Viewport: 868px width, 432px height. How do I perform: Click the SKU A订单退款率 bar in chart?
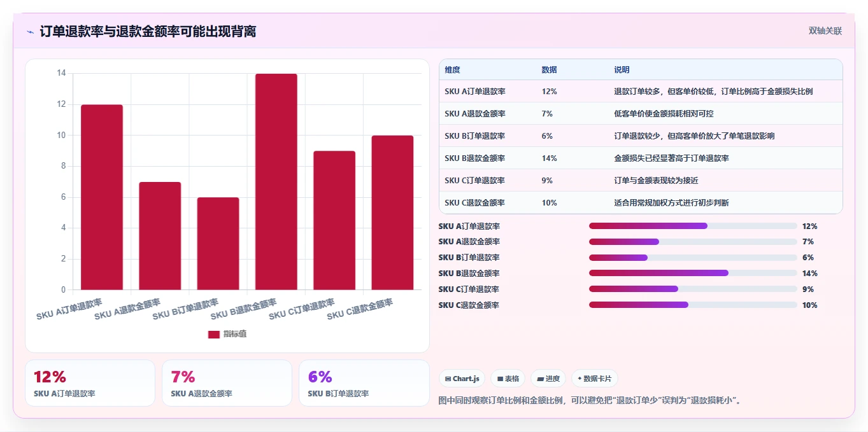tap(102, 197)
